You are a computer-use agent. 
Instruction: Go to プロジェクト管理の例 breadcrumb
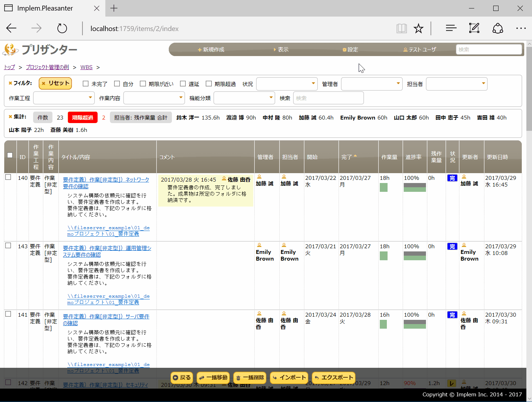[48, 67]
